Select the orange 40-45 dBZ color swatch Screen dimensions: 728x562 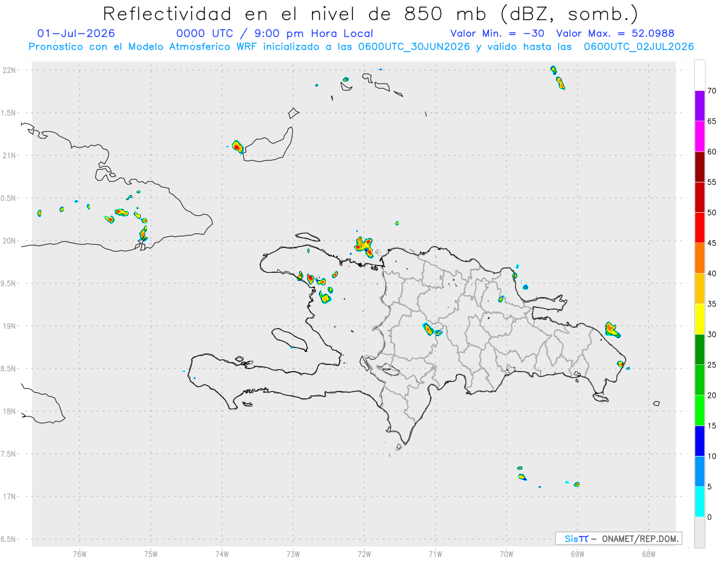tap(699, 258)
